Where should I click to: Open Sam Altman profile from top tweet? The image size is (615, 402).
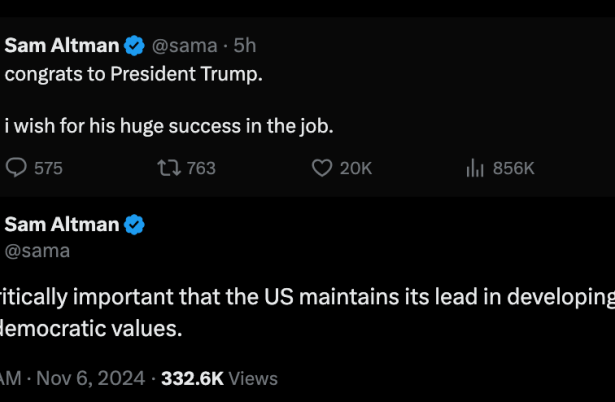point(62,46)
